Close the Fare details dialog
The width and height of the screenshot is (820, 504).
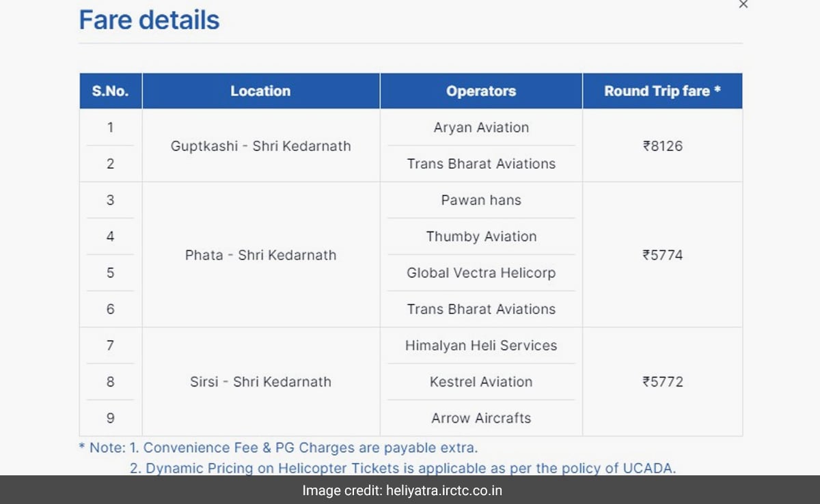[743, 5]
